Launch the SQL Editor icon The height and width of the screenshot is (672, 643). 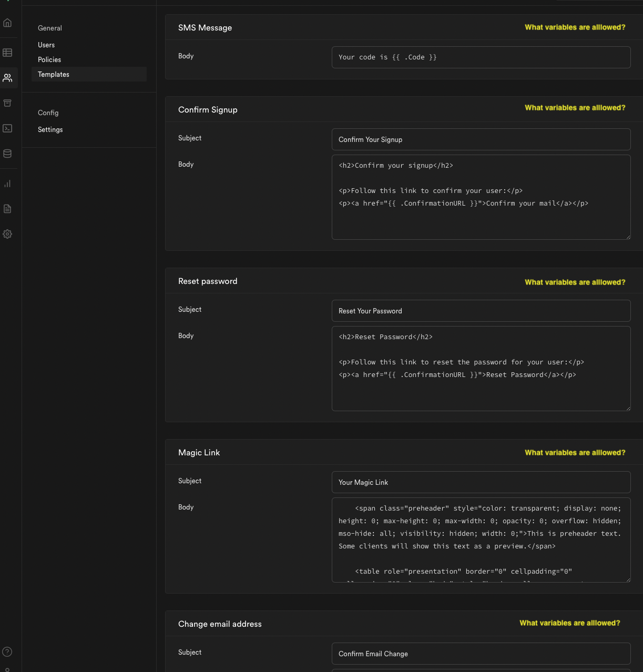coord(7,128)
